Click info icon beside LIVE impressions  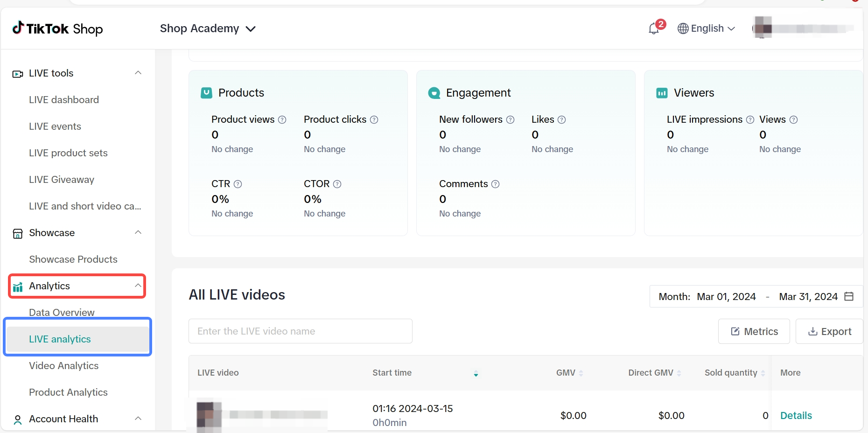click(x=750, y=120)
